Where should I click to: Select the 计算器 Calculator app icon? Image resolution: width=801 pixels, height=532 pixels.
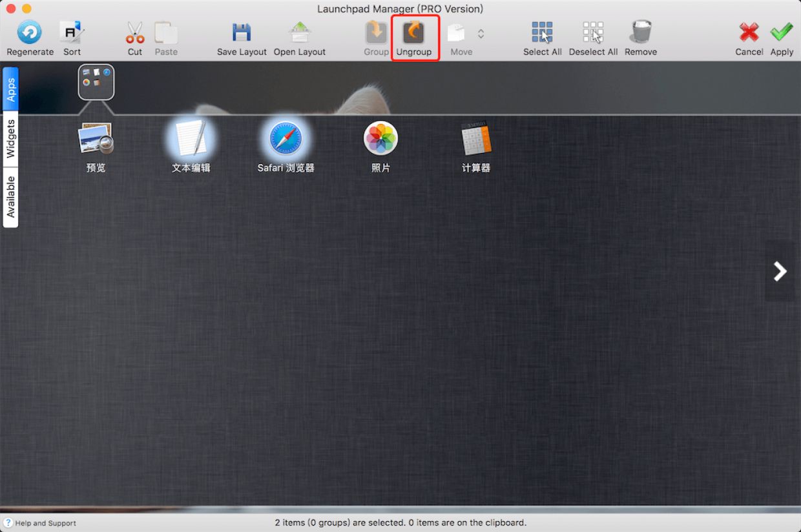476,138
